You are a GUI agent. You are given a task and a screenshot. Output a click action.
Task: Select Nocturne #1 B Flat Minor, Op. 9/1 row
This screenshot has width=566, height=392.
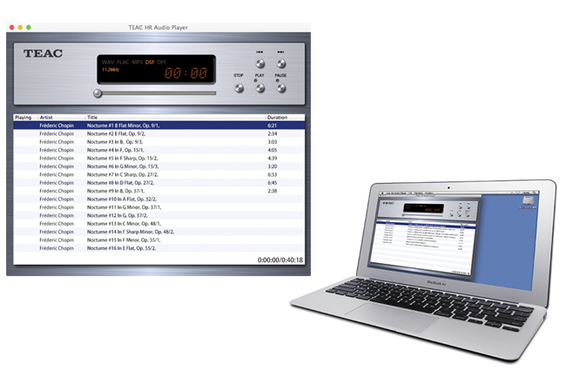point(159,125)
